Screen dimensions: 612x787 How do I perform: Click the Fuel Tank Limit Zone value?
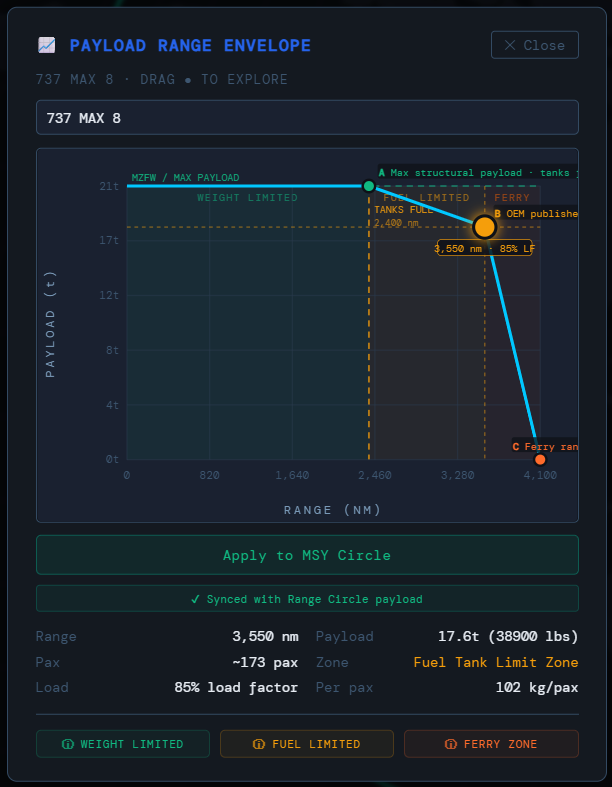pyautogui.click(x=496, y=663)
